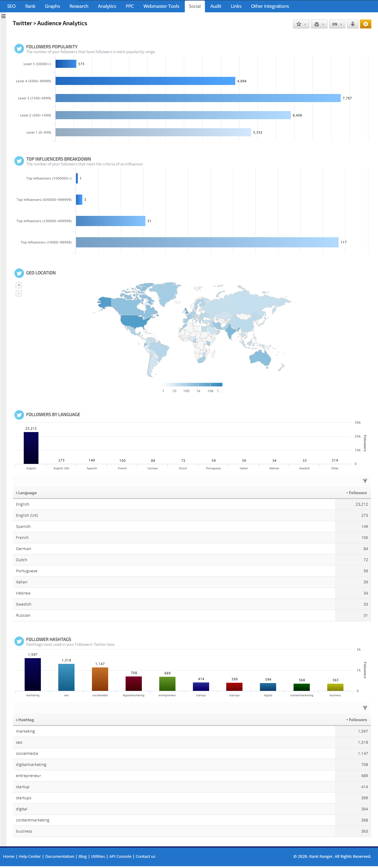Open the Blog footer link
378x868 pixels.
click(x=83, y=856)
